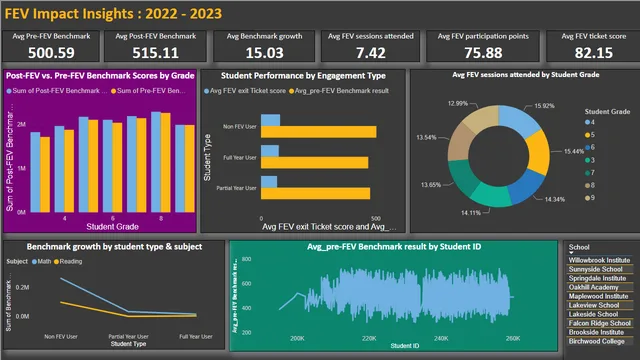Viewport: 640px width, 360px height.
Task: Click Partial Year User yellow bar
Action: click(315, 193)
